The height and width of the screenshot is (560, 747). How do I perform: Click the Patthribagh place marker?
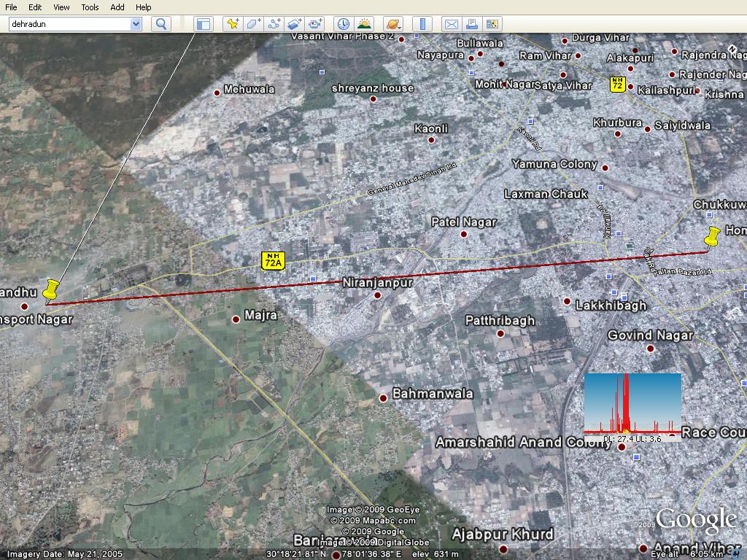coord(500,334)
